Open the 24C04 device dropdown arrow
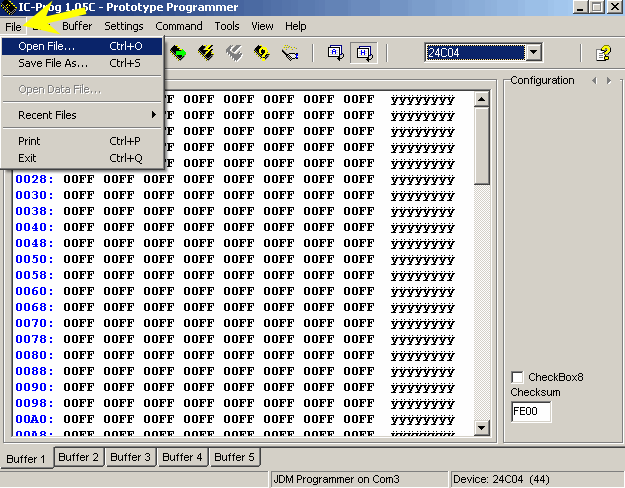625x488 pixels. pos(533,53)
